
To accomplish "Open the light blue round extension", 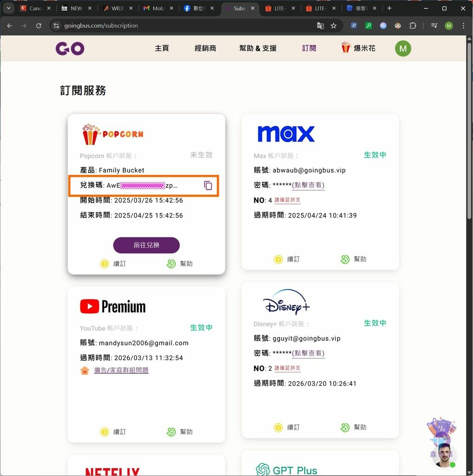I will [383, 26].
